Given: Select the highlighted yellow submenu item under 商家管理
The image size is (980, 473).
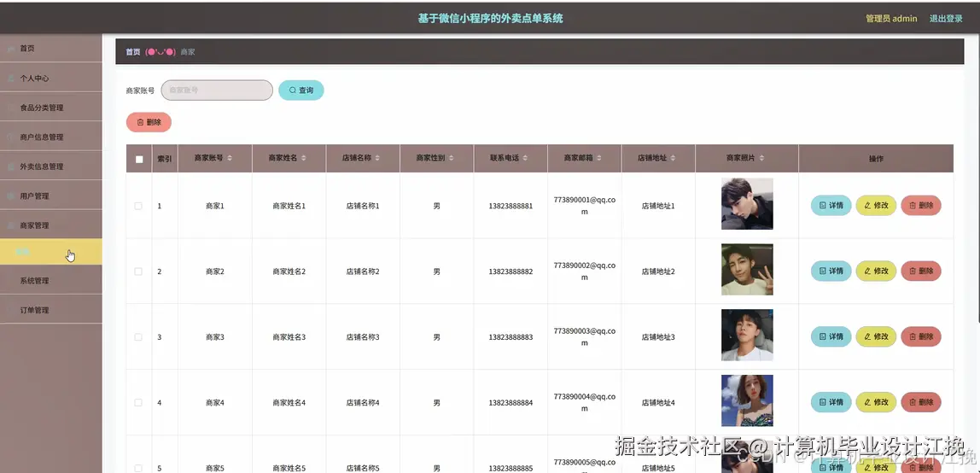Looking at the screenshot, I should pos(50,252).
